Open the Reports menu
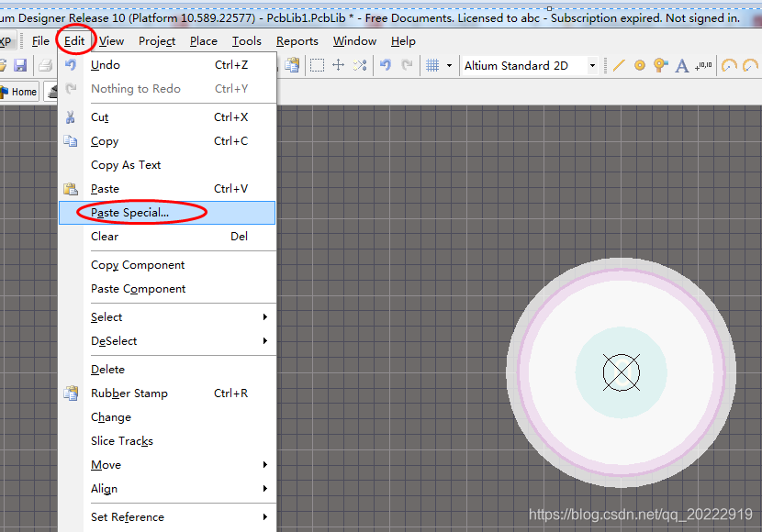This screenshot has width=762, height=532. click(297, 41)
